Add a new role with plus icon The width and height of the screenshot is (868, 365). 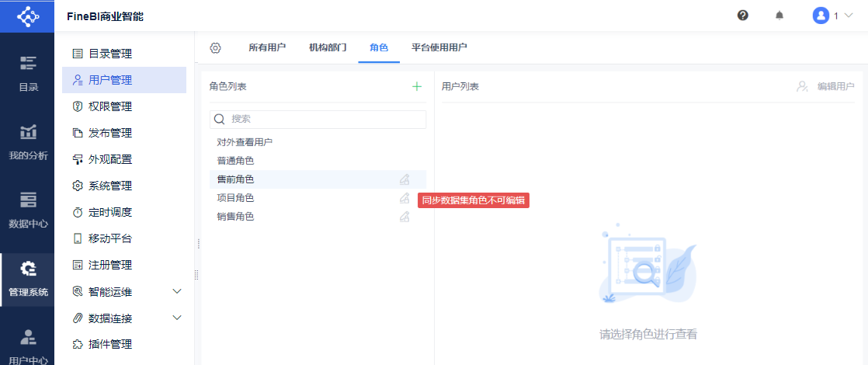point(416,86)
